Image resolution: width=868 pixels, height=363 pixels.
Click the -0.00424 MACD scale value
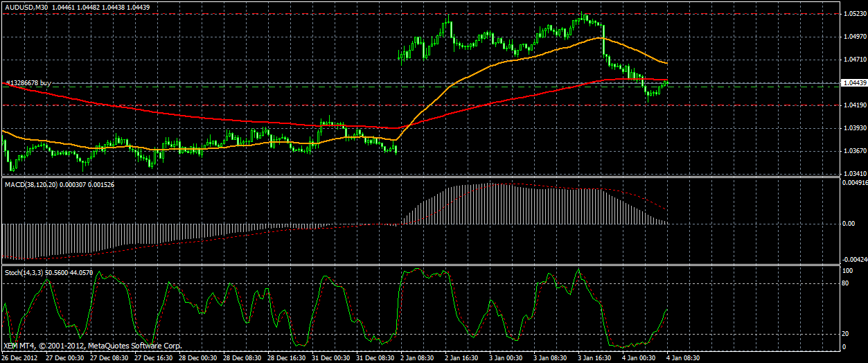click(x=854, y=260)
